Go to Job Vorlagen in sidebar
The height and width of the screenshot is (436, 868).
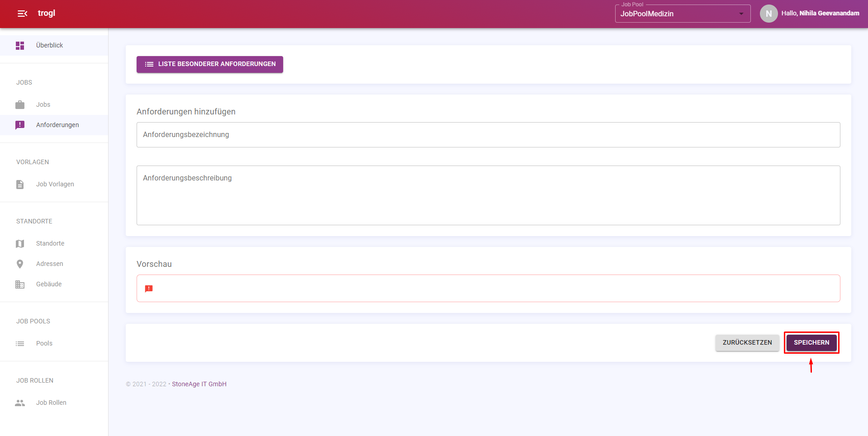(54, 184)
